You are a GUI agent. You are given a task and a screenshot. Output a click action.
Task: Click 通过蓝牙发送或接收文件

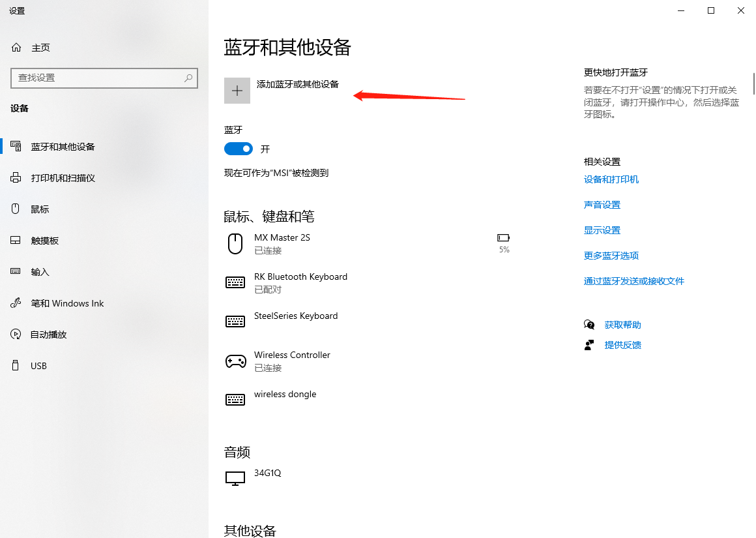633,280
